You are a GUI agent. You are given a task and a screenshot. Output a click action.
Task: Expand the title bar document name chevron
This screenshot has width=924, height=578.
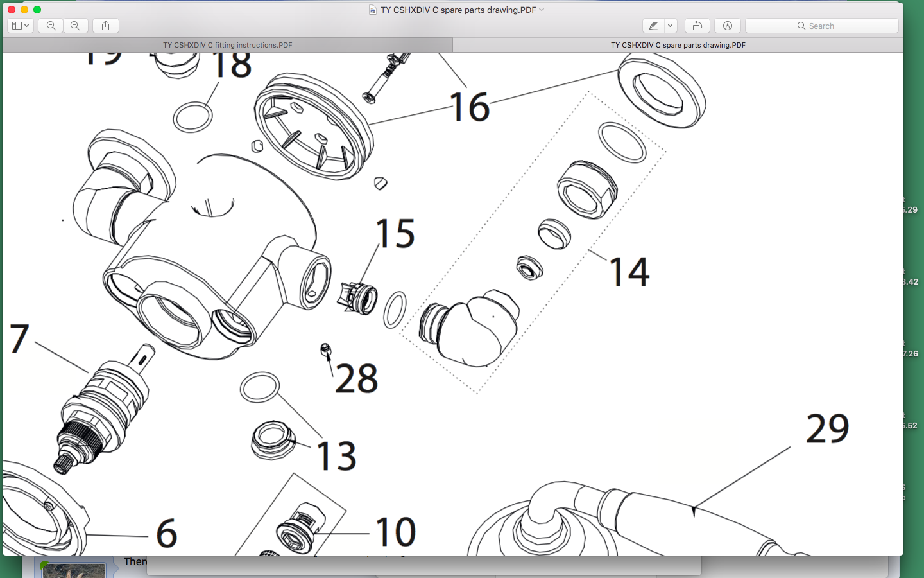coord(542,10)
